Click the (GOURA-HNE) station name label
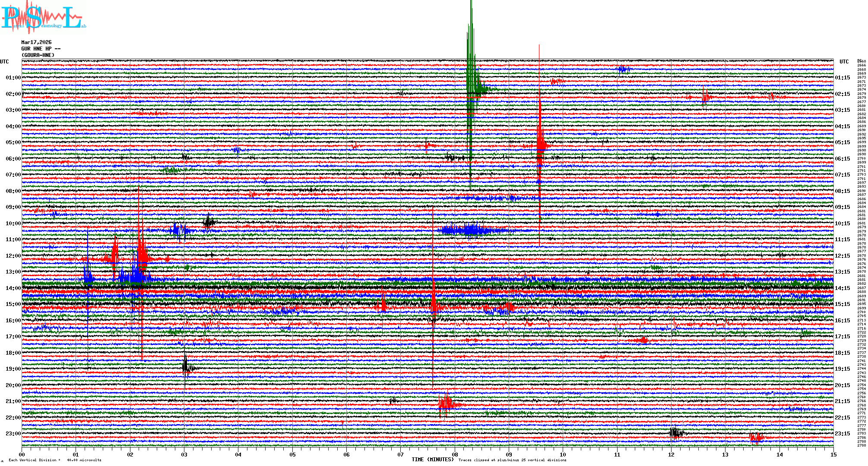This screenshot has height=466, width=868. (x=38, y=55)
